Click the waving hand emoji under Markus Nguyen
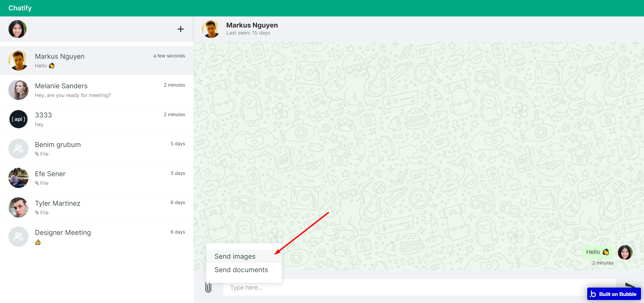 (x=52, y=66)
